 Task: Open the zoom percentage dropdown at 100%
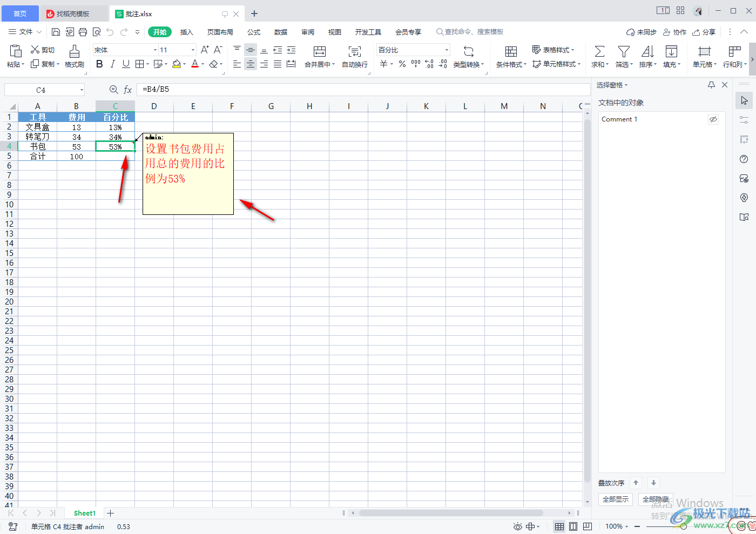[627, 526]
